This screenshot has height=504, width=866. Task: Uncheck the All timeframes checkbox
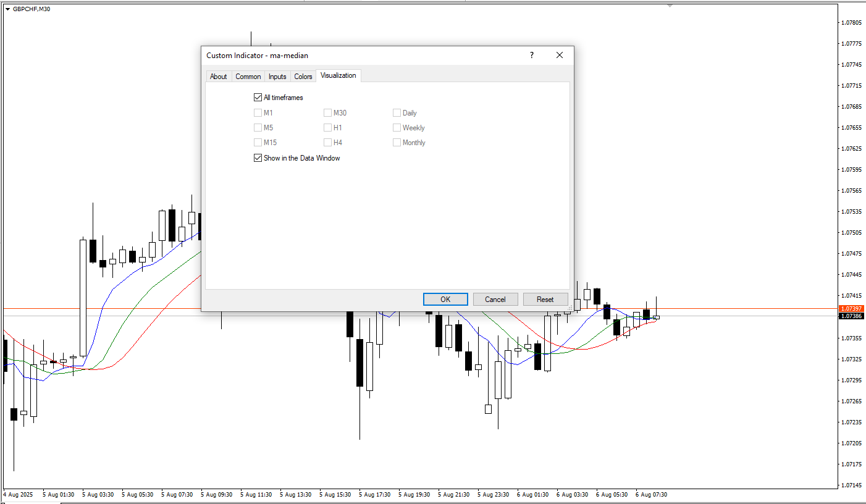258,97
